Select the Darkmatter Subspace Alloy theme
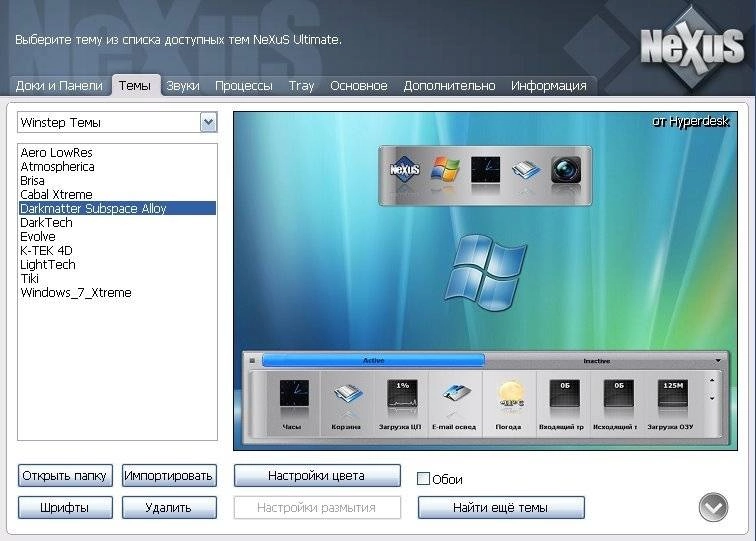The height and width of the screenshot is (541, 756). point(117,208)
